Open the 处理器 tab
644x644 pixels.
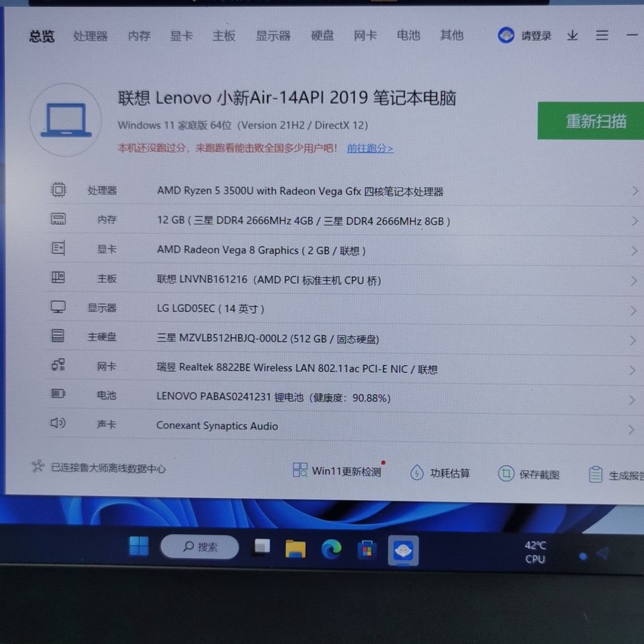tap(90, 36)
